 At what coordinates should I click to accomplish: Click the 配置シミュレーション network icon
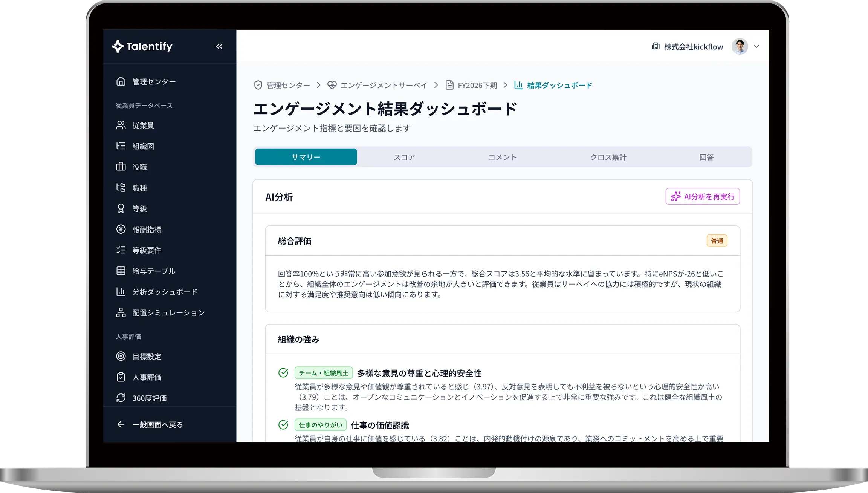pos(121,312)
